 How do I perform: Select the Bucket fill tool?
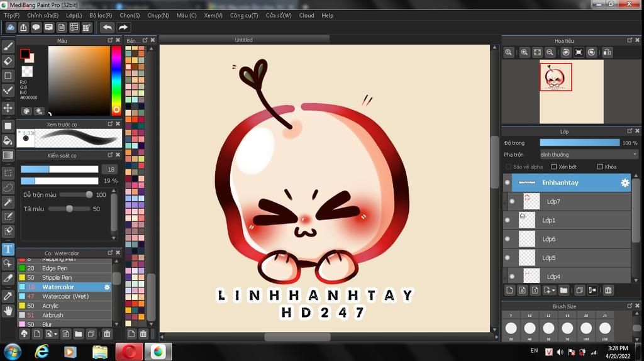coord(8,140)
